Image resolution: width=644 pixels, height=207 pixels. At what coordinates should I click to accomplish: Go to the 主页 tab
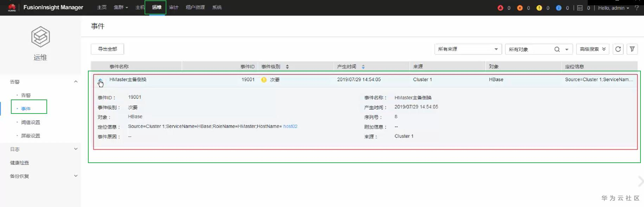pyautogui.click(x=102, y=7)
